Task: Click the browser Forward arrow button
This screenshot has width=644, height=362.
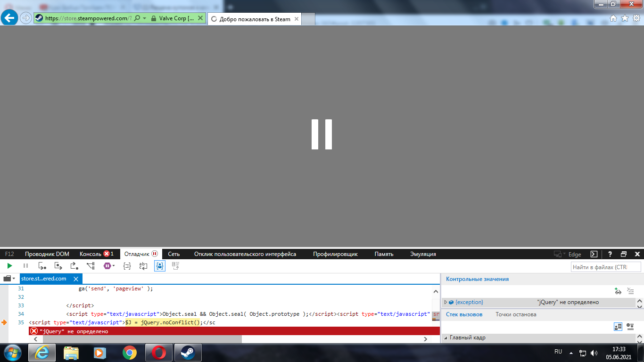Action: point(26,18)
